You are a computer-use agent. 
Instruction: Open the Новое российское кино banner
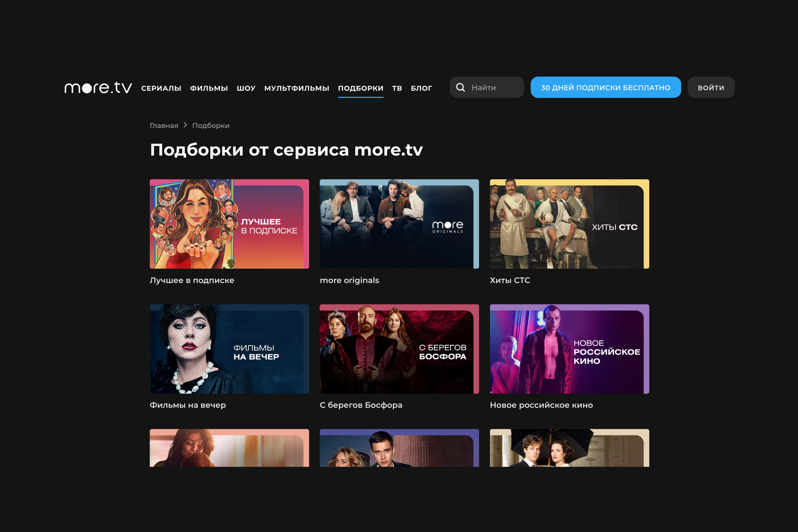570,349
